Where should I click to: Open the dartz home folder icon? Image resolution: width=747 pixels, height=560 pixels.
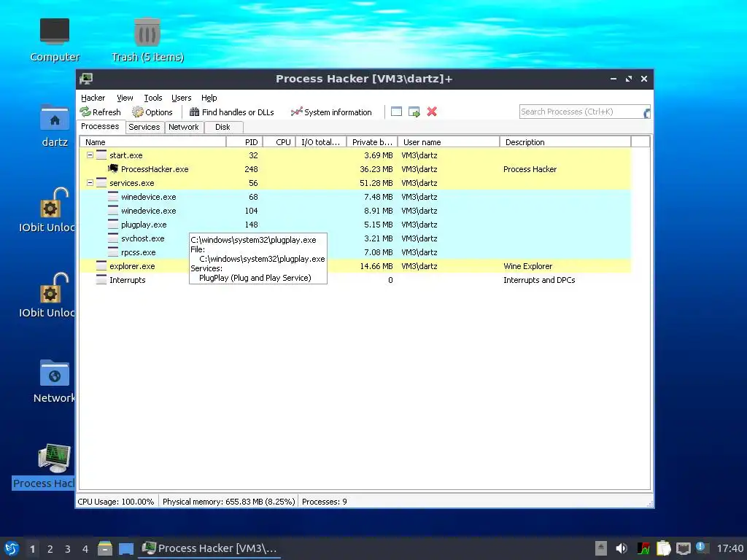point(54,125)
